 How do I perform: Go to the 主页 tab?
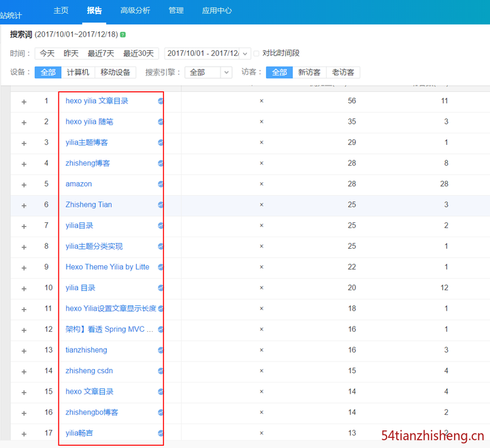click(61, 11)
